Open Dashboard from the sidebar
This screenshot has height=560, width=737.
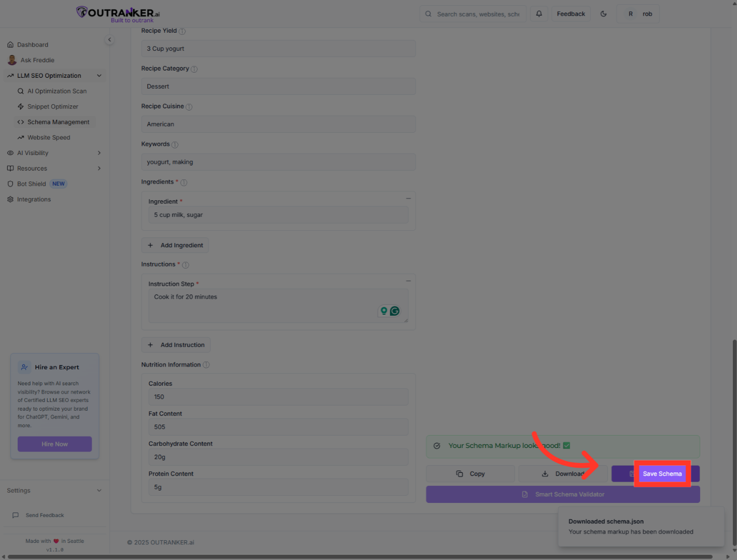tap(33, 45)
